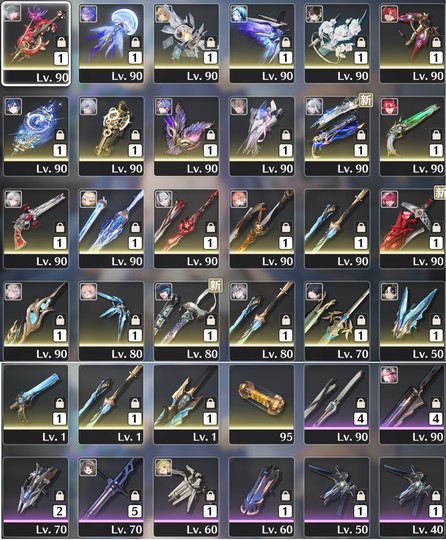This screenshot has width=446, height=540.
Task: Select the new-badged Lv. 80 weapon
Action: coord(186,321)
